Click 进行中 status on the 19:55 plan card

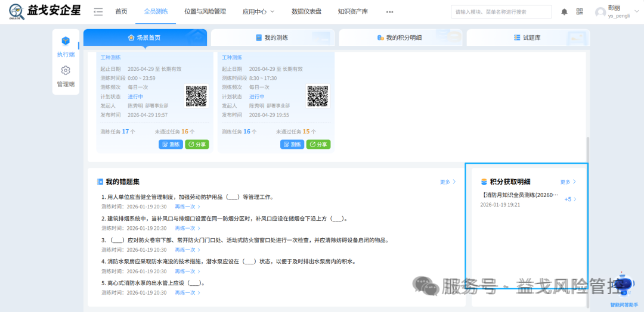tap(257, 97)
